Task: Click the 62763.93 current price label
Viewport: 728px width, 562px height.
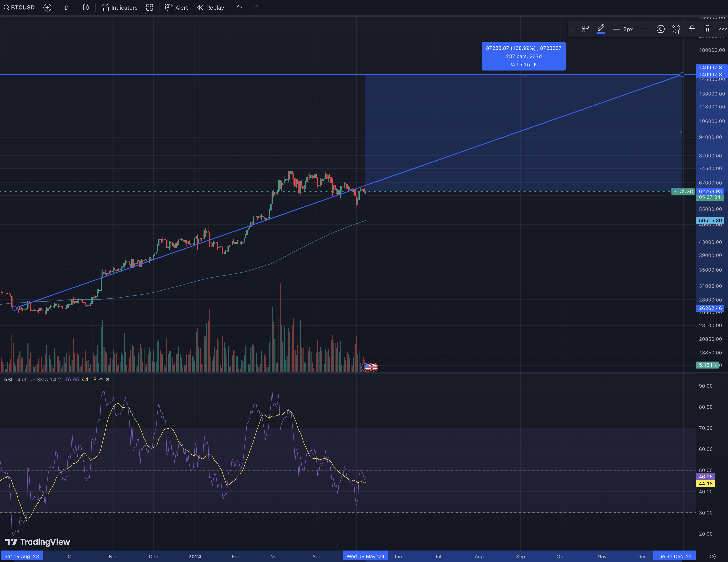Action: [710, 191]
